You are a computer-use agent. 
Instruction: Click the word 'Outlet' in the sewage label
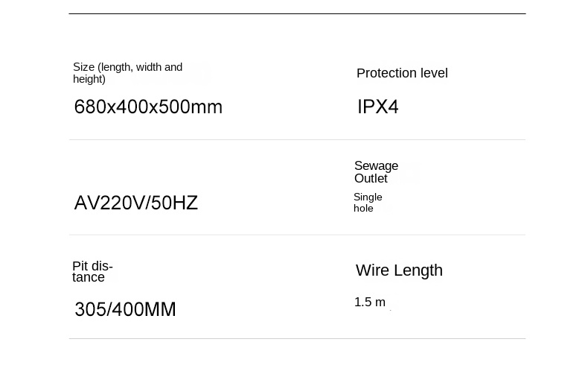371,179
